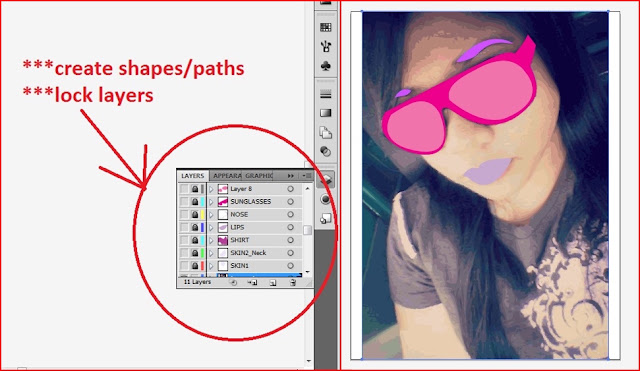Expand Layer 8 disclosure triangle

pyautogui.click(x=211, y=189)
